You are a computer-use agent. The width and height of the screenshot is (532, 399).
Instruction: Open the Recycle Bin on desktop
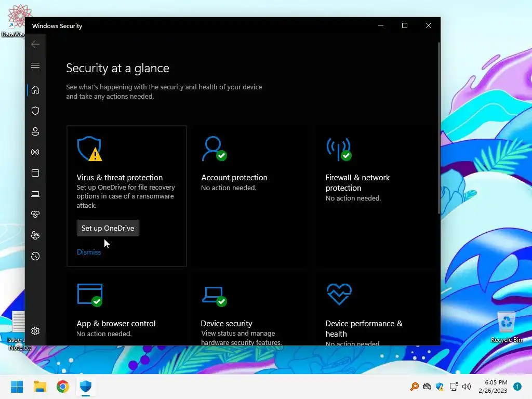click(x=507, y=327)
